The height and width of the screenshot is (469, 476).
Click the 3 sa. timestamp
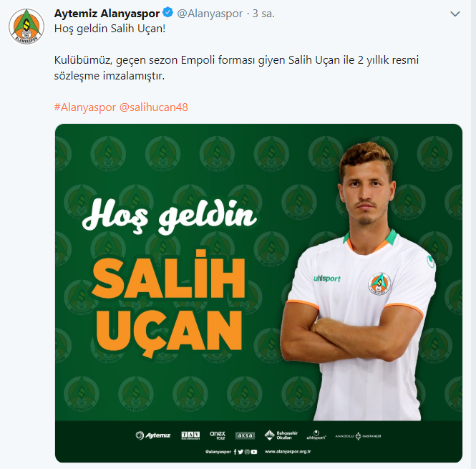[x=263, y=14]
